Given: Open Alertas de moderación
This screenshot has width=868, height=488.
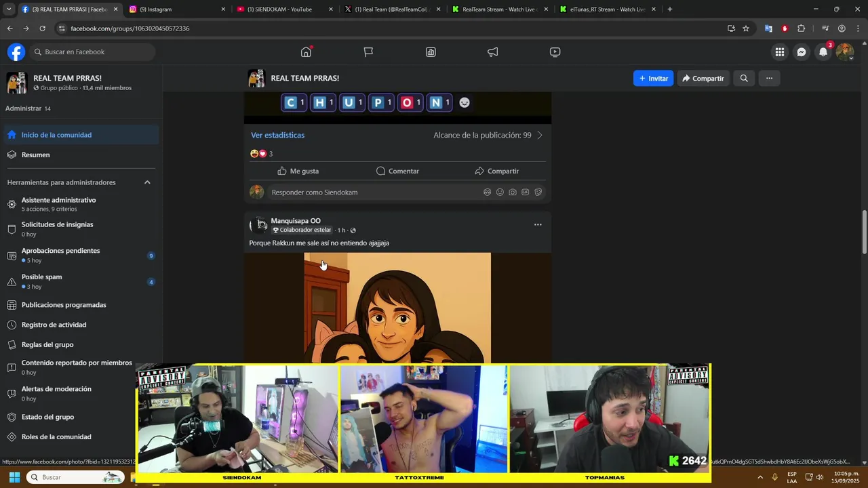Looking at the screenshot, I should tap(81, 393).
